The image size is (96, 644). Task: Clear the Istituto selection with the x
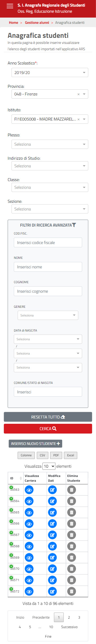(78, 119)
